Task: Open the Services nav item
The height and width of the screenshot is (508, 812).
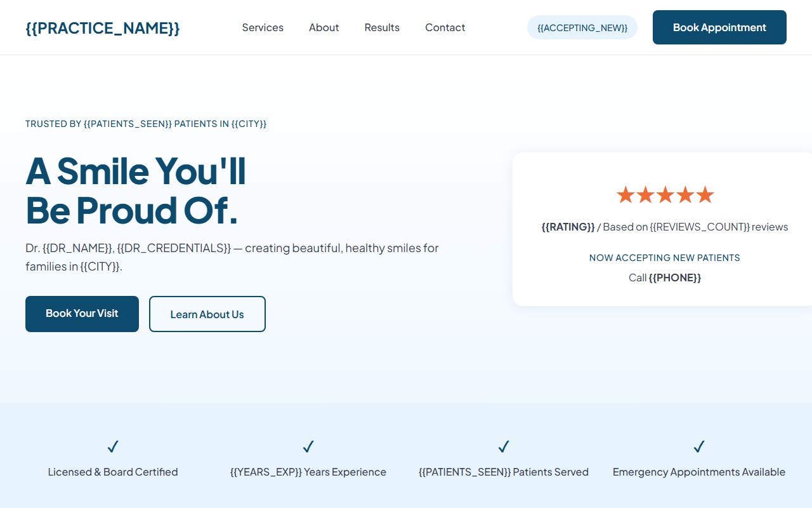Action: [x=263, y=27]
